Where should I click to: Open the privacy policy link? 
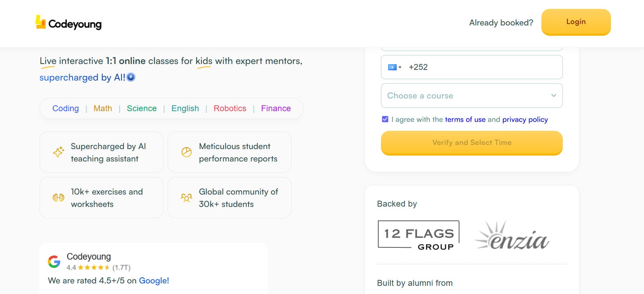(525, 120)
